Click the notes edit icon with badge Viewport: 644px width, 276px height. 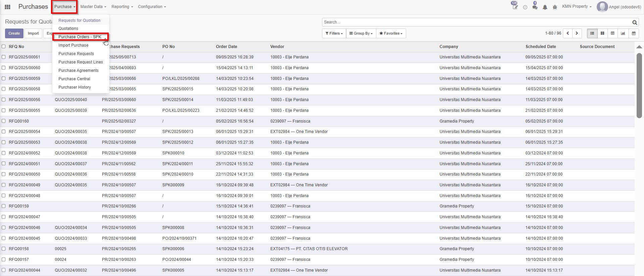click(x=515, y=7)
